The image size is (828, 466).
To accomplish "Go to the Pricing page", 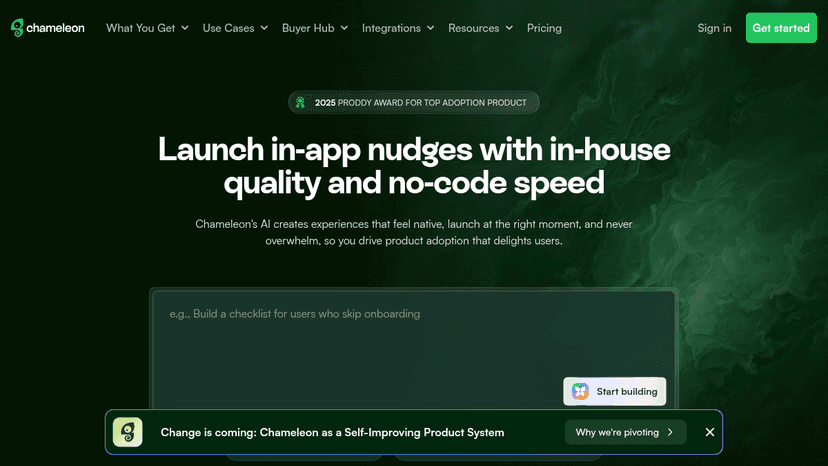I will click(544, 28).
